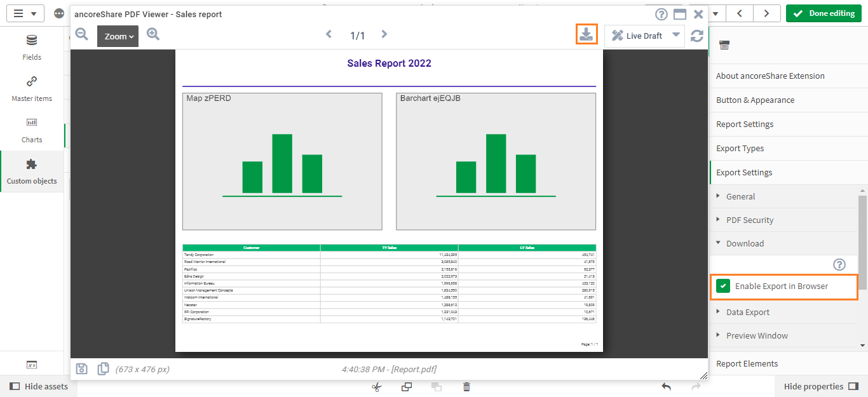Go to the next PDF page

point(384,34)
